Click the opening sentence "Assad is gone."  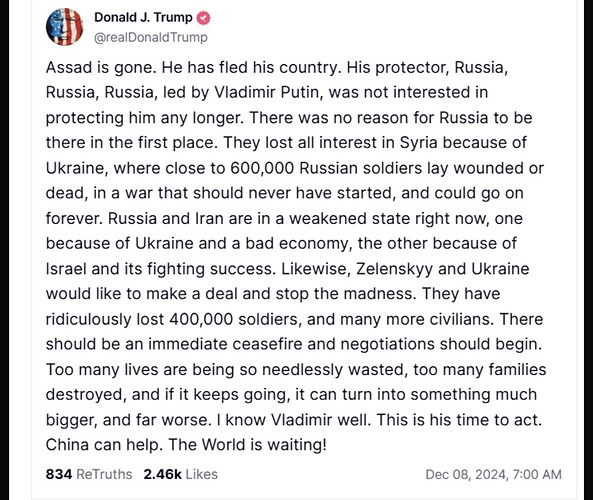101,68
